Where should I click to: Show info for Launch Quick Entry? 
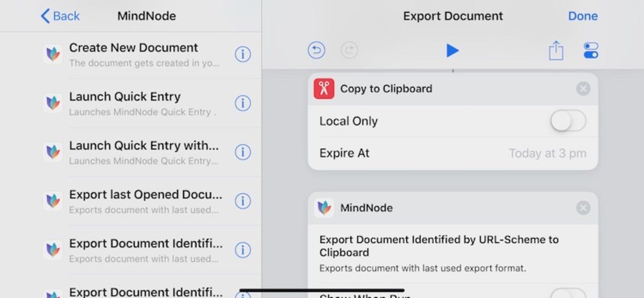point(243,103)
